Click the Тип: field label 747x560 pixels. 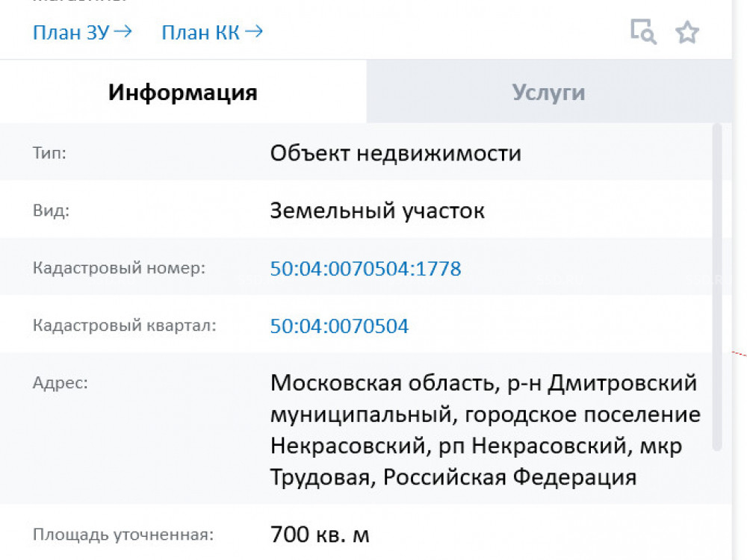(x=49, y=153)
